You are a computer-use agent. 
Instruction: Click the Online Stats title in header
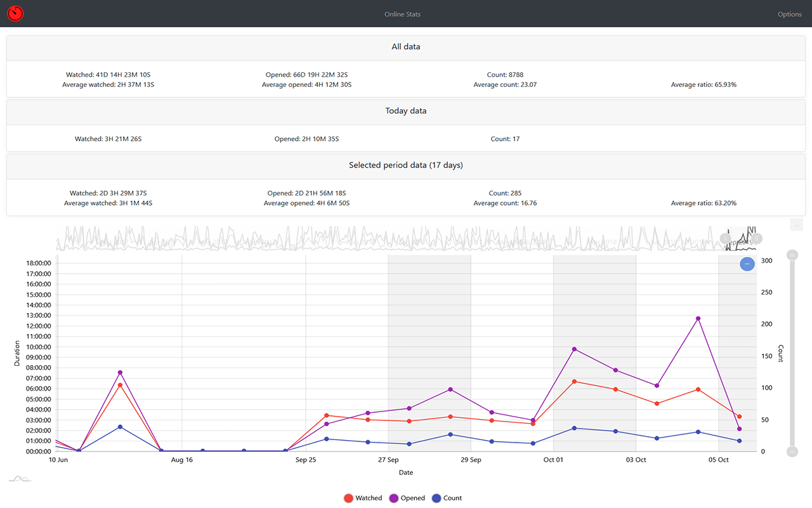pyautogui.click(x=402, y=14)
